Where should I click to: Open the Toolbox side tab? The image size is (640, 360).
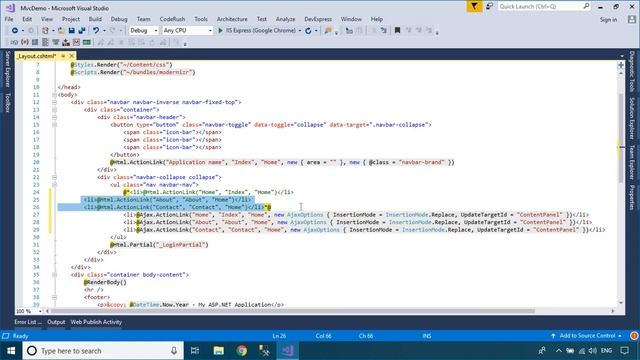(x=7, y=102)
